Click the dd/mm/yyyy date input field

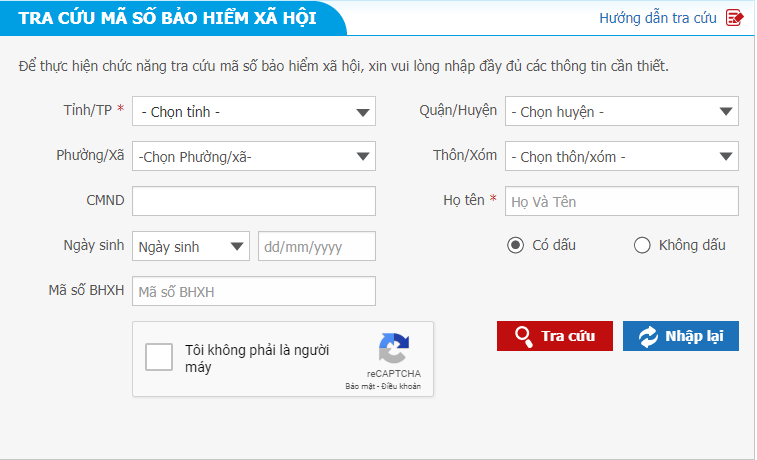pos(316,246)
